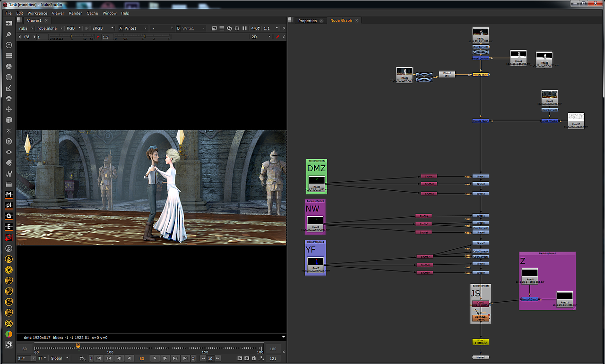605x364 pixels.
Task: Open the Transform nodes move icon
Action: pyautogui.click(x=9, y=110)
